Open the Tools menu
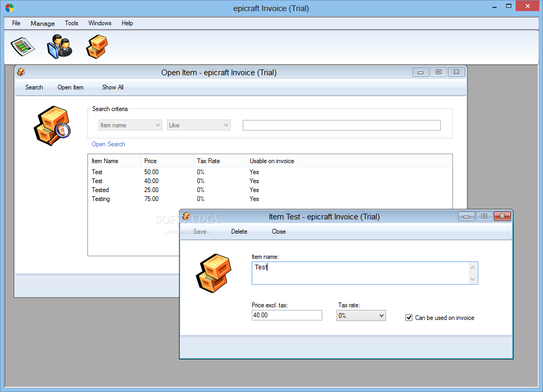The height and width of the screenshot is (392, 543). 71,23
